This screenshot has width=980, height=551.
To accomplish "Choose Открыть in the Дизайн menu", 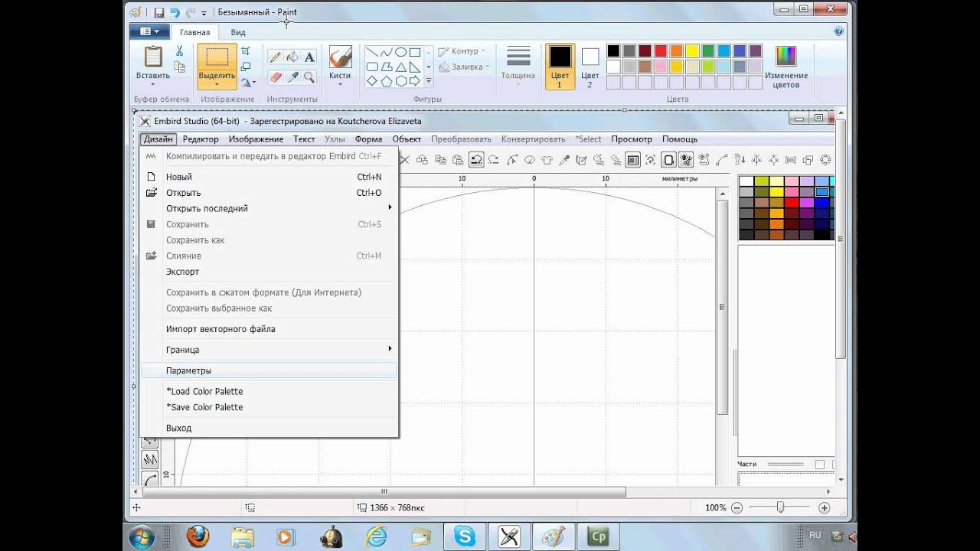I will point(269,193).
